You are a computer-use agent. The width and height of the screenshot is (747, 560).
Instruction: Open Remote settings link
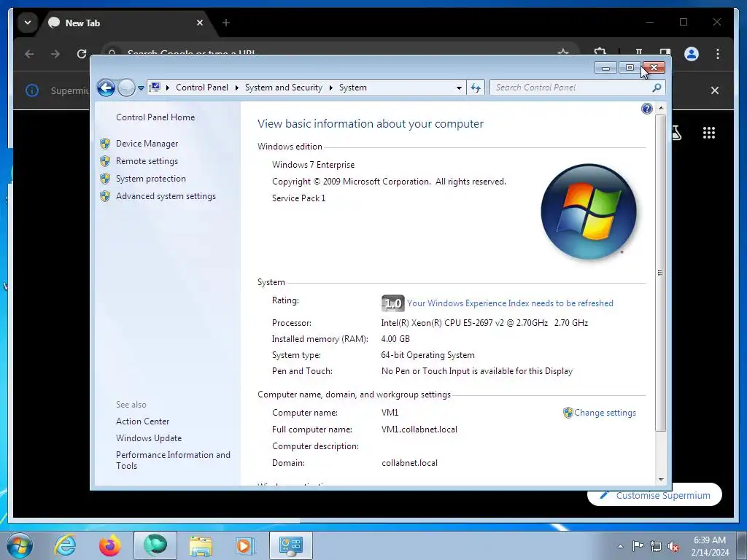pyautogui.click(x=147, y=161)
